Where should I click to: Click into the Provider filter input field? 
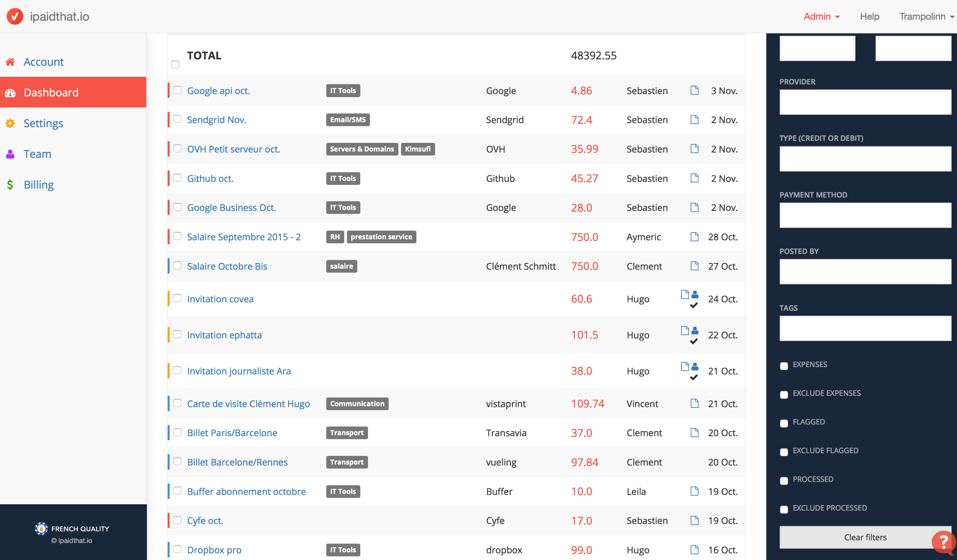point(865,102)
